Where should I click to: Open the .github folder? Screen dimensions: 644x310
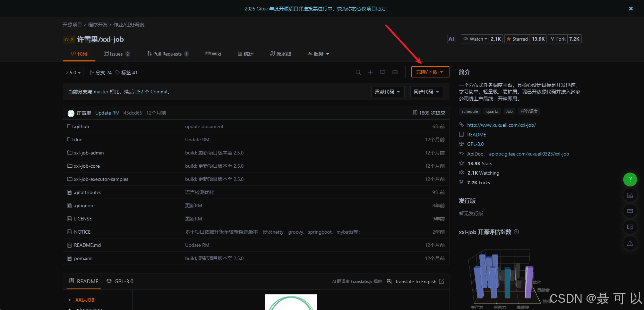coord(81,126)
